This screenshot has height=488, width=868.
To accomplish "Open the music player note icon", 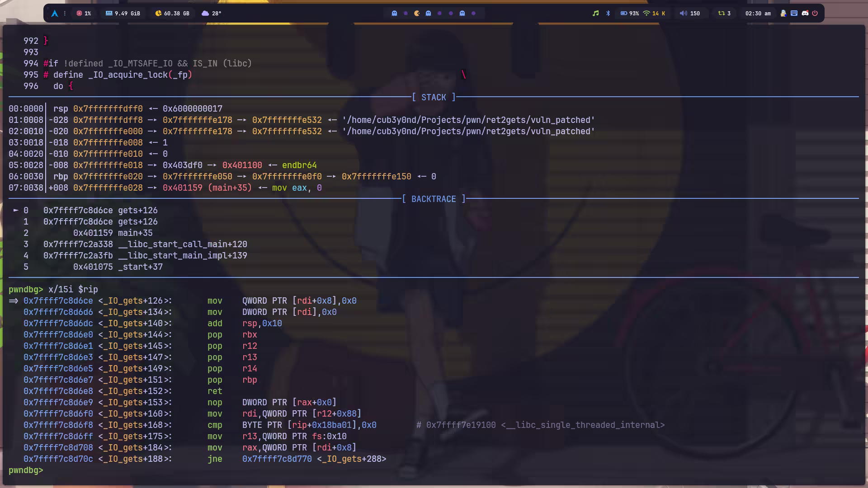I will coord(595,14).
